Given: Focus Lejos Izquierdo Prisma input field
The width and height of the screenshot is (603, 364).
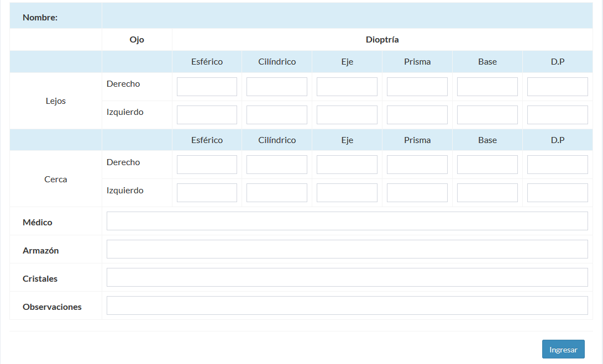Looking at the screenshot, I should [x=417, y=115].
